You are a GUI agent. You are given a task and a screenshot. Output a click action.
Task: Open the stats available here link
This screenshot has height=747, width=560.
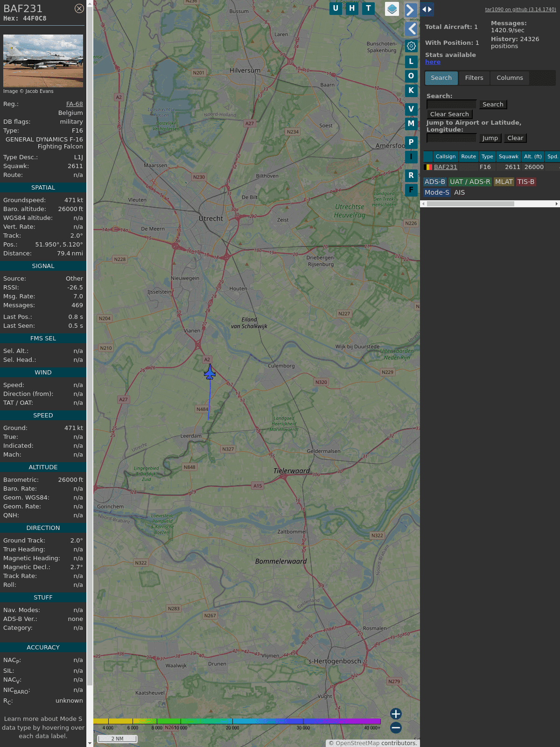433,62
